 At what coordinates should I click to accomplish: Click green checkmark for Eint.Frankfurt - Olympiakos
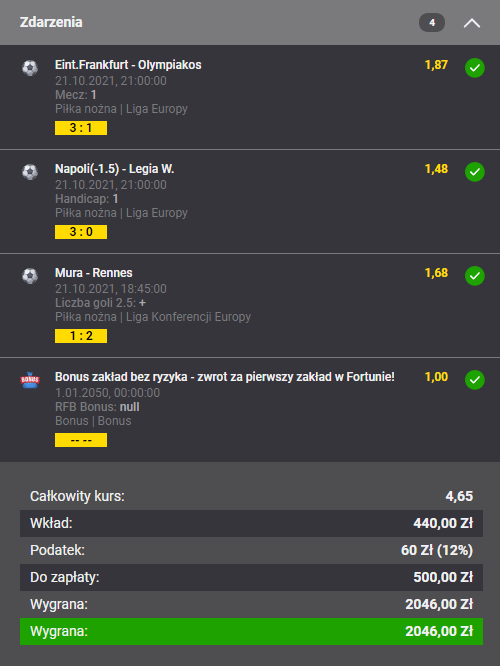point(475,68)
